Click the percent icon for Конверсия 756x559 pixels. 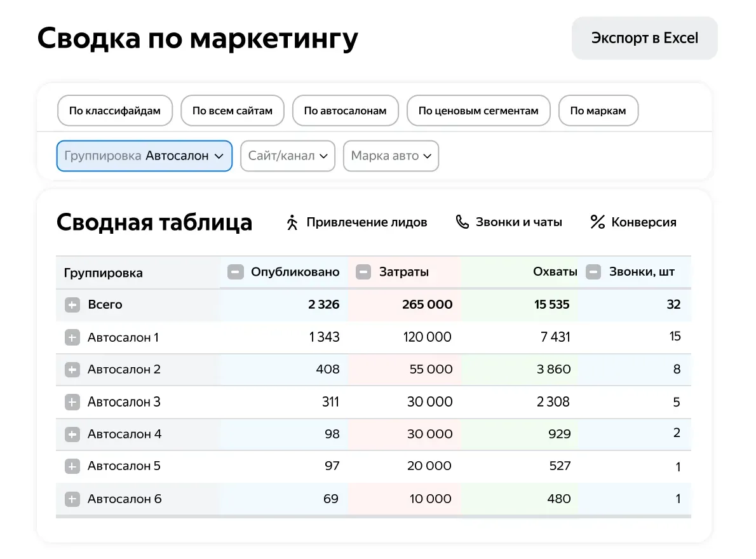597,222
